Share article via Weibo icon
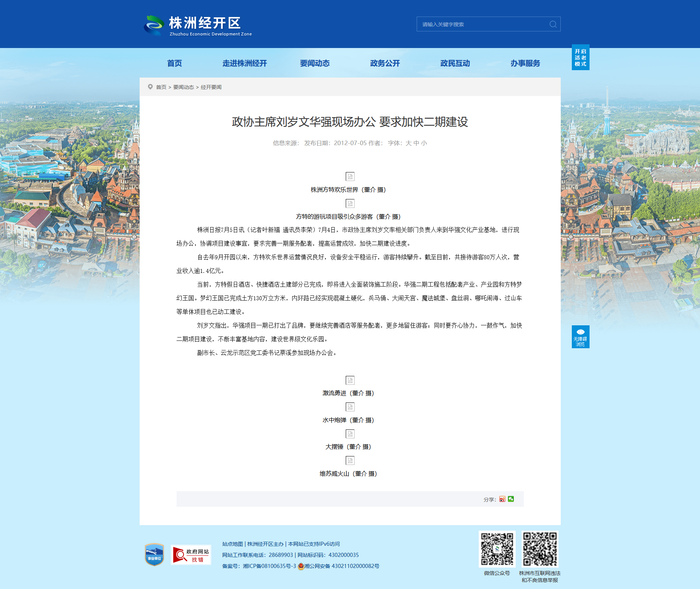Image resolution: width=700 pixels, height=589 pixels. click(x=502, y=499)
